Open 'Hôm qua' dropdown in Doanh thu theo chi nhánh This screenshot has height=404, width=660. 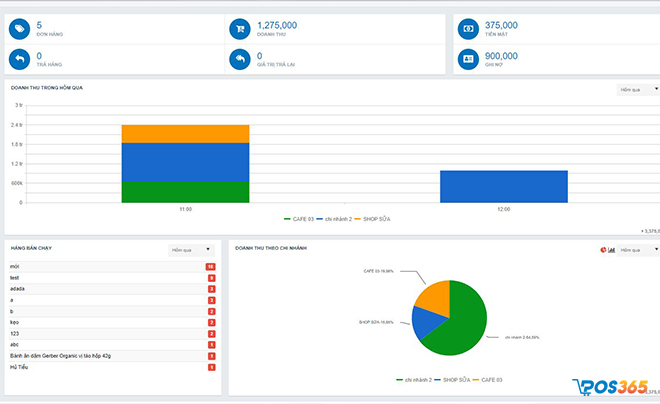pyautogui.click(x=639, y=250)
